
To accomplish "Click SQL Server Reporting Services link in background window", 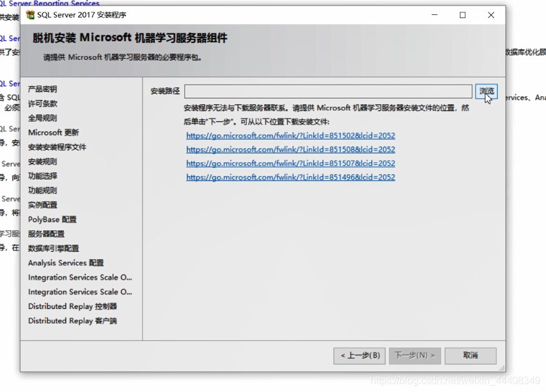I will coord(50,3).
